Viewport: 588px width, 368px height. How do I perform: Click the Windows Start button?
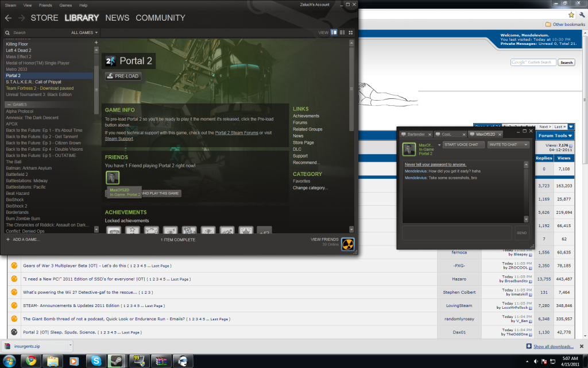pyautogui.click(x=9, y=361)
